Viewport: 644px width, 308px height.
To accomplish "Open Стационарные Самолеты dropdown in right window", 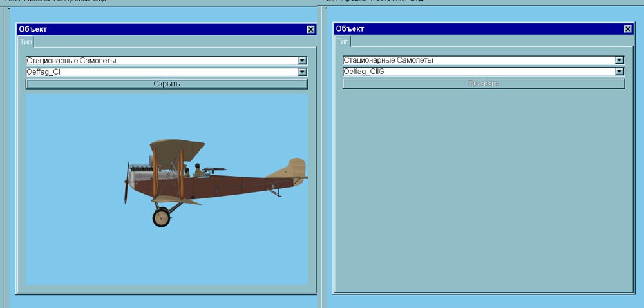I will [620, 61].
